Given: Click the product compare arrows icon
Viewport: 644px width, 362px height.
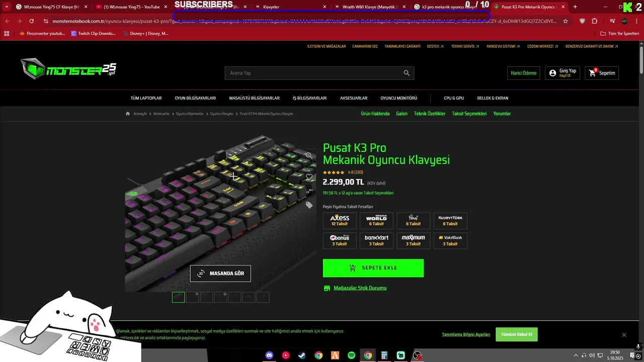Looking at the screenshot, I should click(309, 191).
